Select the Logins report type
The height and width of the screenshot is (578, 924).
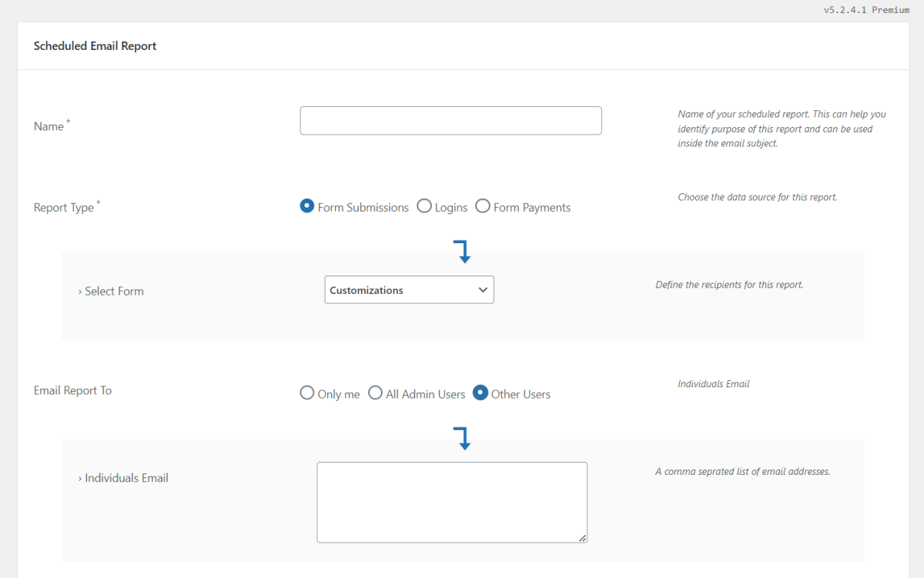[424, 206]
